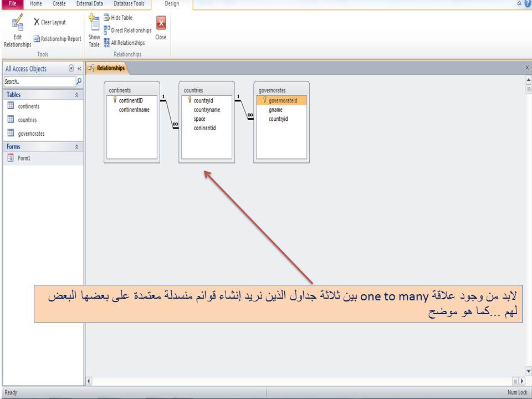Switch to the Design ribbon tab
Image resolution: width=532 pixels, height=399 pixels.
coord(172,4)
